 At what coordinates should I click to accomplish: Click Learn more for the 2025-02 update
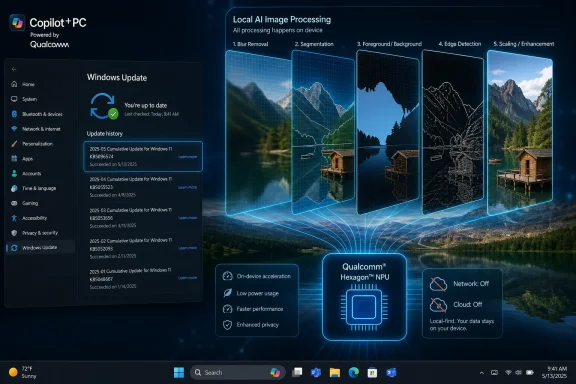click(187, 248)
